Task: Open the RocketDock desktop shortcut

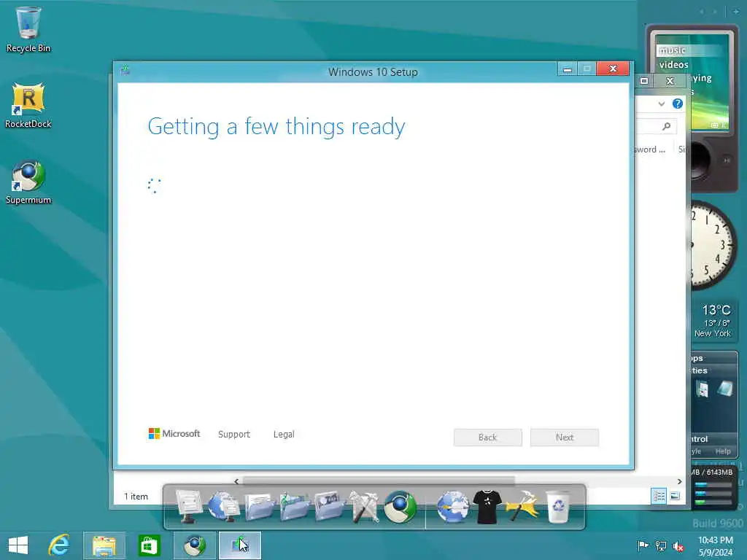Action: tap(28, 106)
